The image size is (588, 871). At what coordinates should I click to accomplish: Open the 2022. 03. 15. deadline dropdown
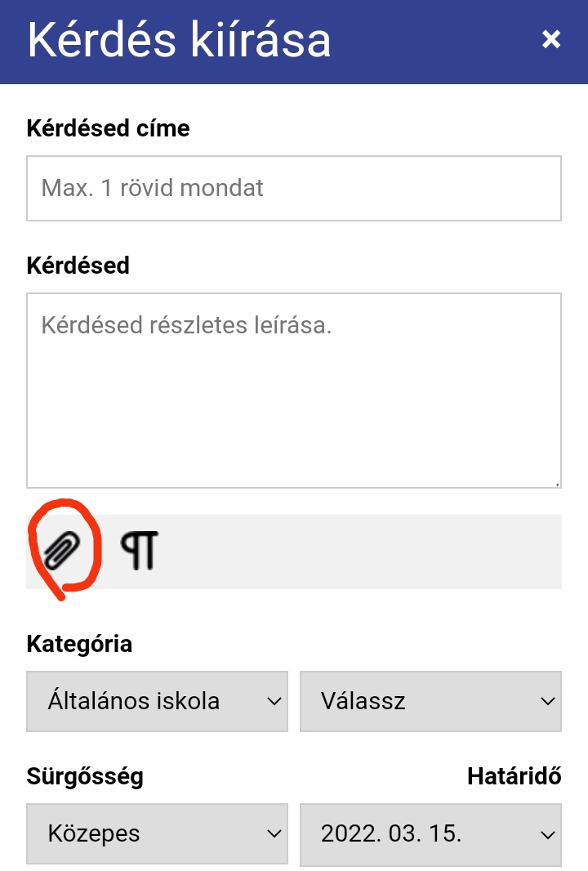pyautogui.click(x=430, y=834)
